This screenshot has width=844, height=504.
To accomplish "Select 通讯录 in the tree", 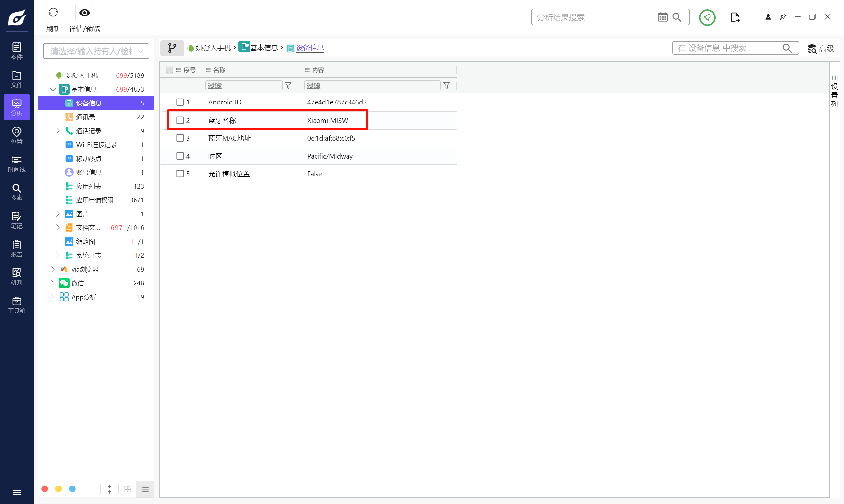I will [x=96, y=117].
